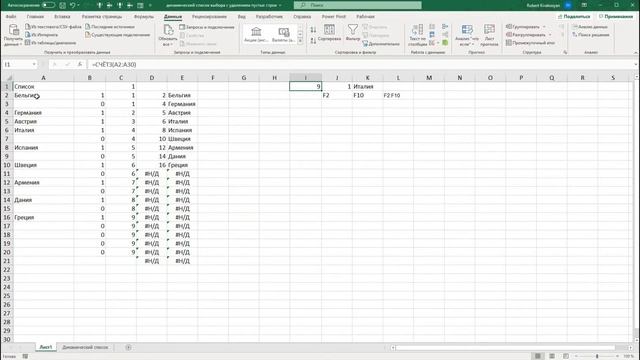Click Поиск решения solver button
Viewport: 640px width, 360px height.
[x=591, y=35]
